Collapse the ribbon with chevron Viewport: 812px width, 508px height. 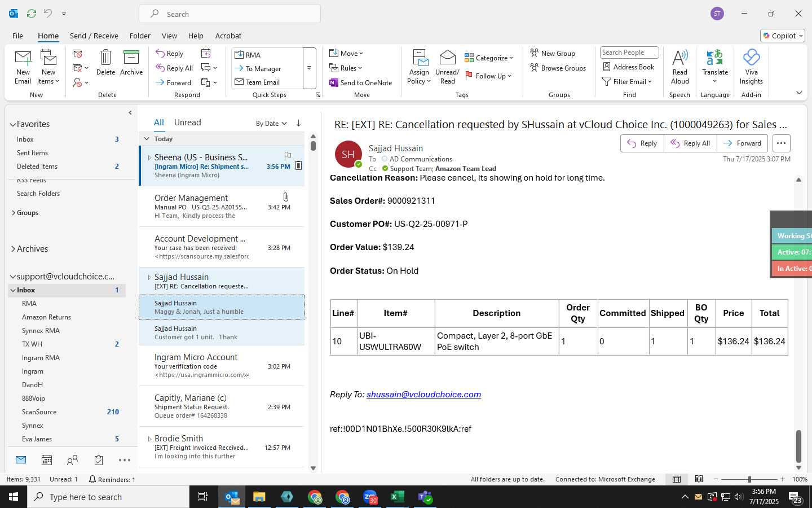[x=799, y=93]
